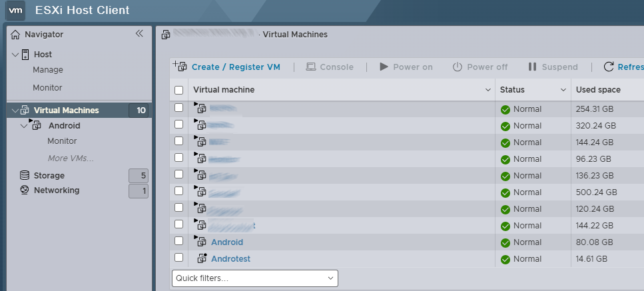Click the vm logo icon in header

pyautogui.click(x=15, y=10)
